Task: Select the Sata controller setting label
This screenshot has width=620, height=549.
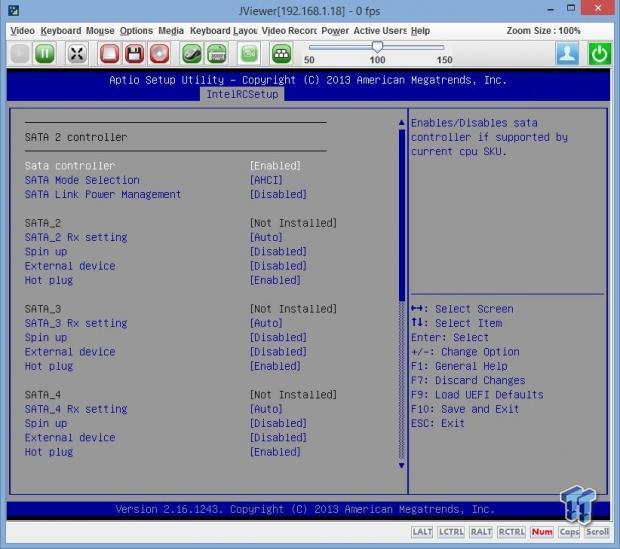Action: (70, 166)
